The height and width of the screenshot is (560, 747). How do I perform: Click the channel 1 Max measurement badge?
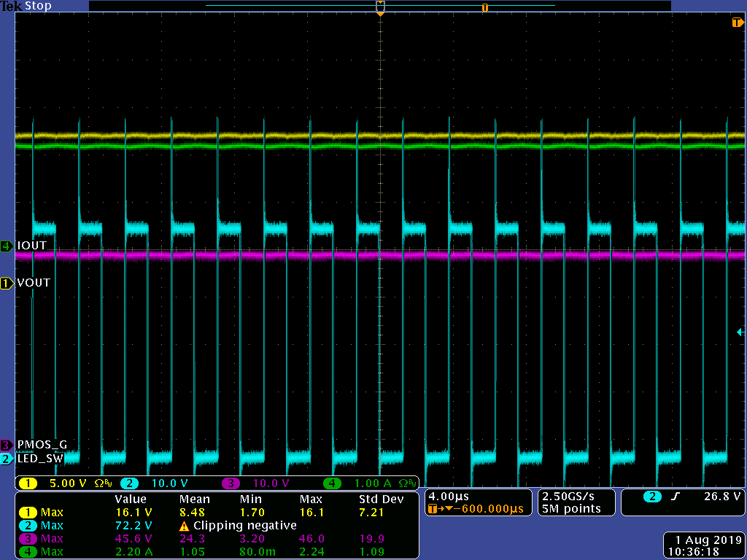[x=28, y=513]
